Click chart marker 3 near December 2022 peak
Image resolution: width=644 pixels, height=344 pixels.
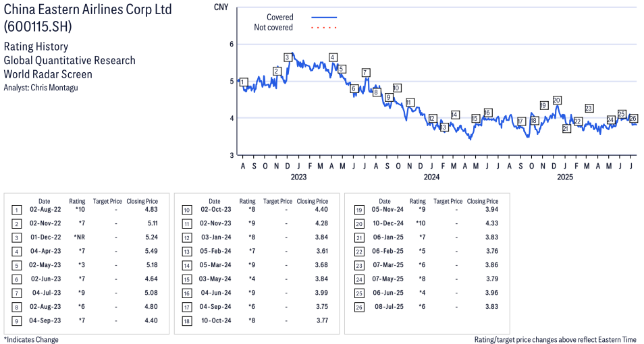[288, 57]
